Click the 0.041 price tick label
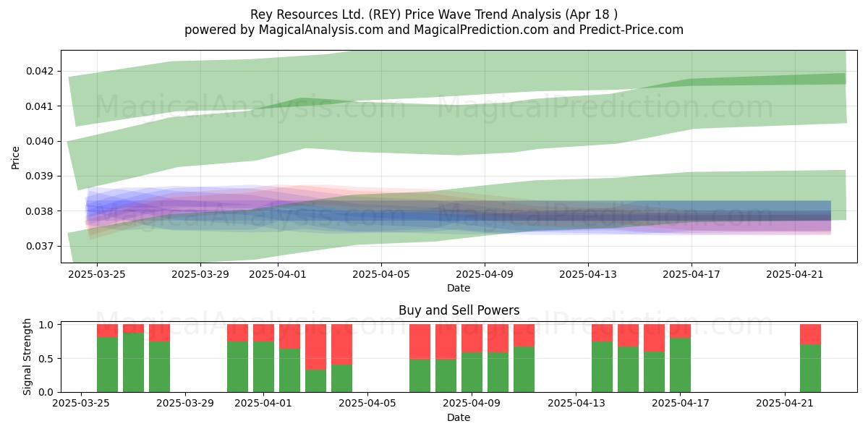The image size is (868, 434). pyautogui.click(x=41, y=106)
